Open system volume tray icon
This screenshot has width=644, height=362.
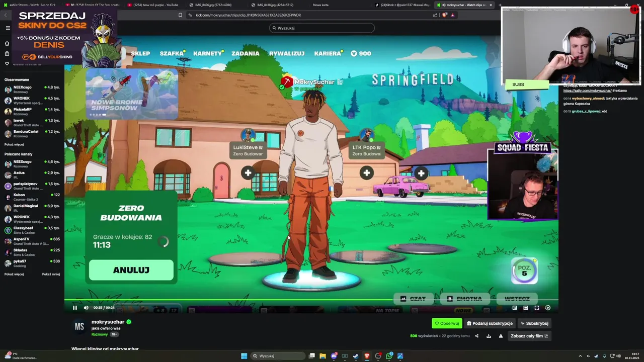pos(618,356)
